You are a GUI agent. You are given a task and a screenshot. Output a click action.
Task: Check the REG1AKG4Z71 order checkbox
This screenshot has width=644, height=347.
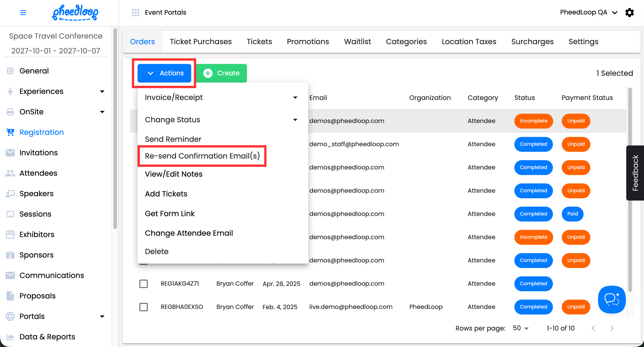pos(144,284)
